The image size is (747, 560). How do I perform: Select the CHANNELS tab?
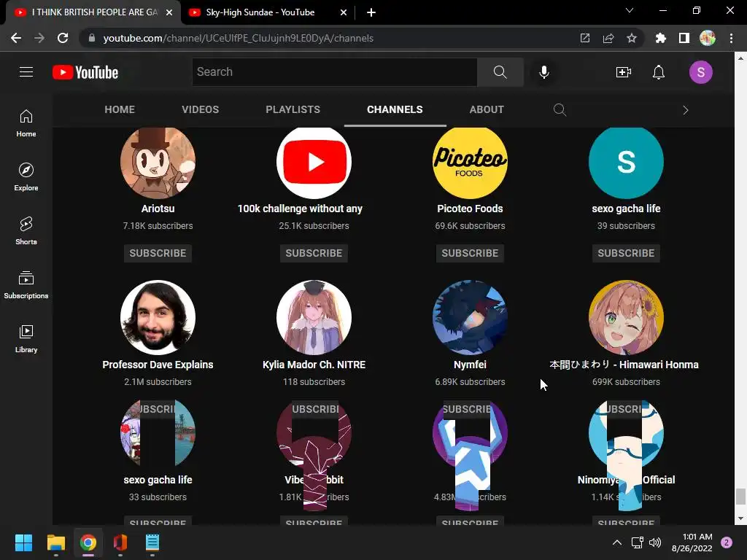(x=395, y=109)
